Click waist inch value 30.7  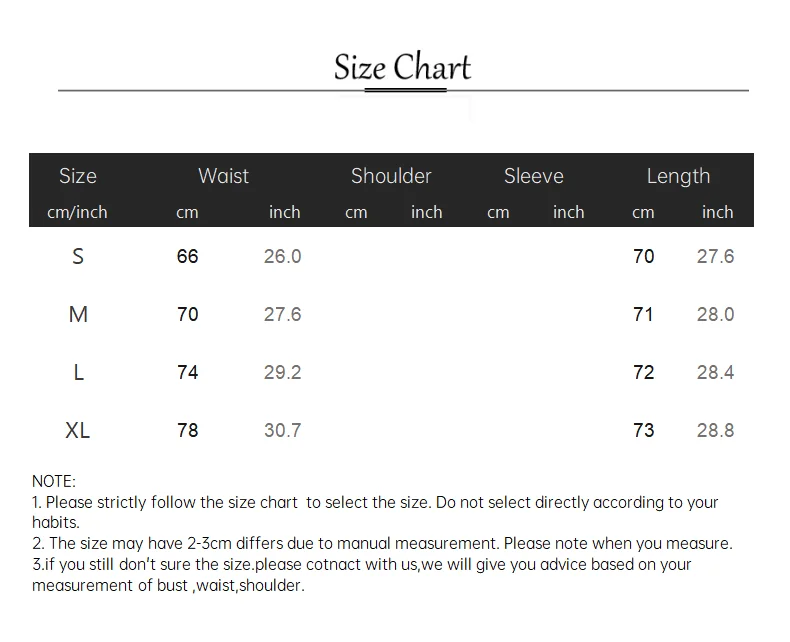[282, 430]
